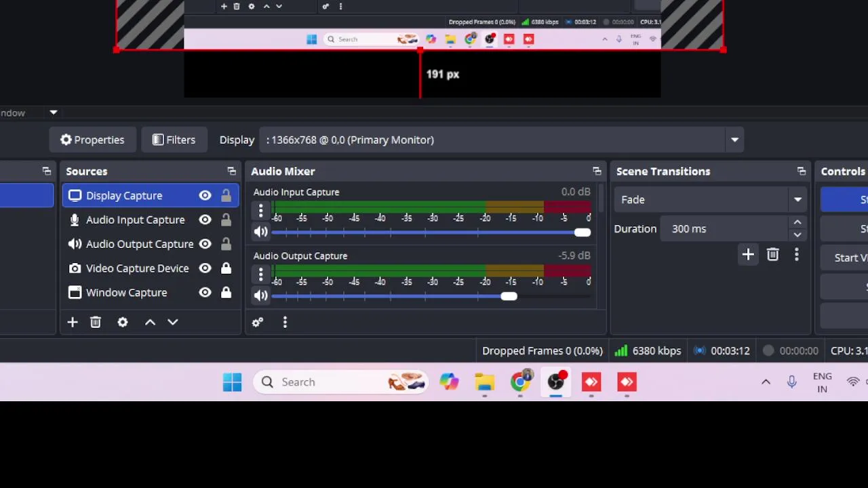Open Google Chrome from taskbar
Screen dimensions: 868x488
(x=520, y=382)
